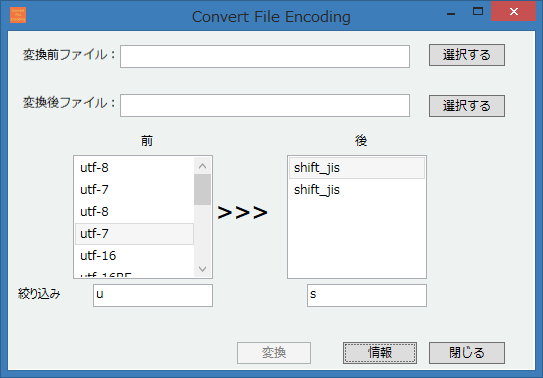Click 選択する button for 変換後ファイル
This screenshot has height=378, width=543.
point(467,106)
